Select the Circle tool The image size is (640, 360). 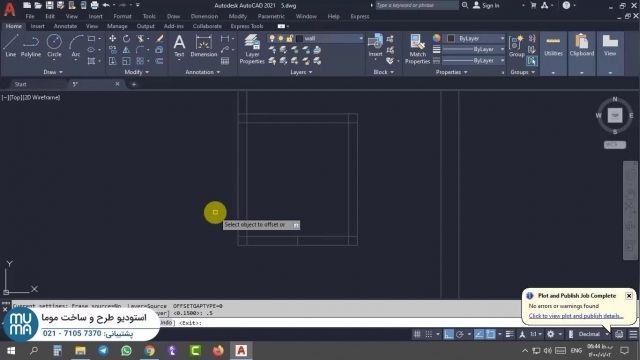pyautogui.click(x=54, y=45)
